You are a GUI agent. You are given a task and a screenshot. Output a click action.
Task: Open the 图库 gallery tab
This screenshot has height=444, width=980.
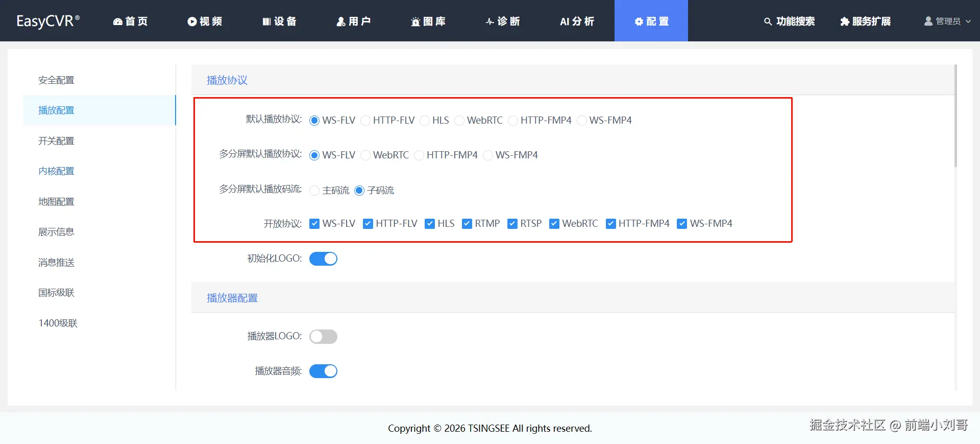(428, 21)
